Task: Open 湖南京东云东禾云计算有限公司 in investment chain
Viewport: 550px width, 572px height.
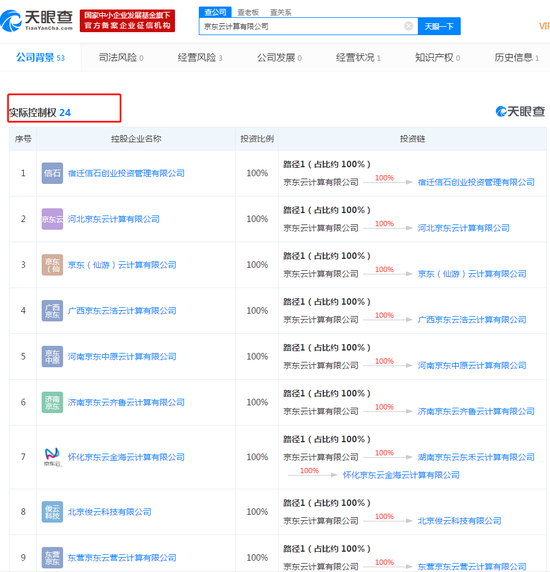Action: 476,457
